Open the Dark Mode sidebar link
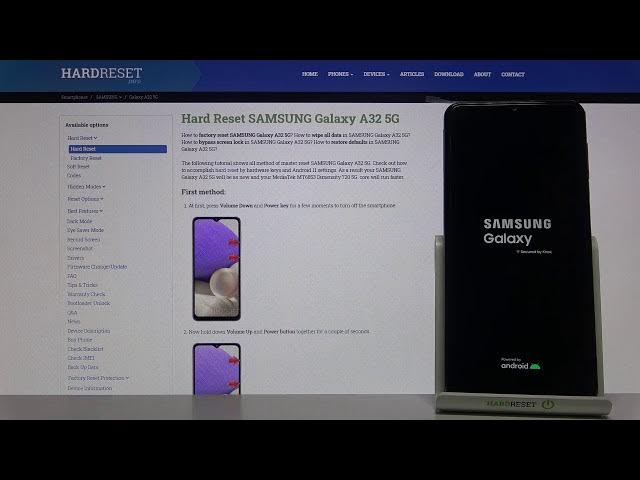 click(79, 221)
